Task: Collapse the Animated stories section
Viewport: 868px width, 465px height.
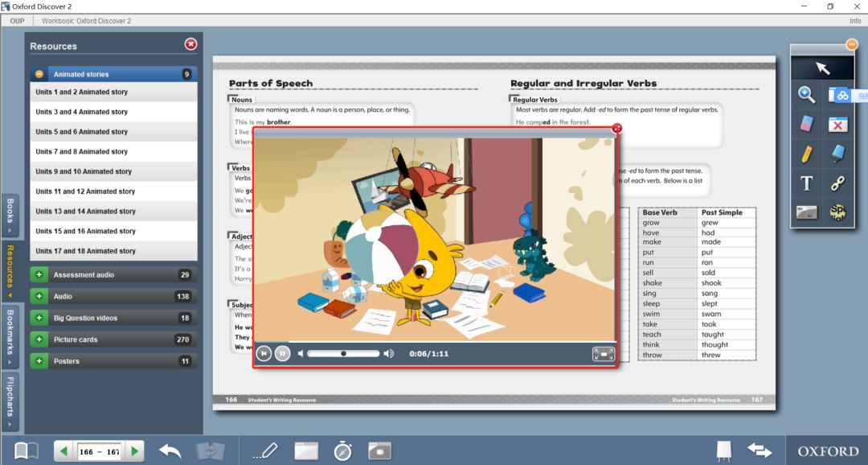Action: (x=39, y=74)
